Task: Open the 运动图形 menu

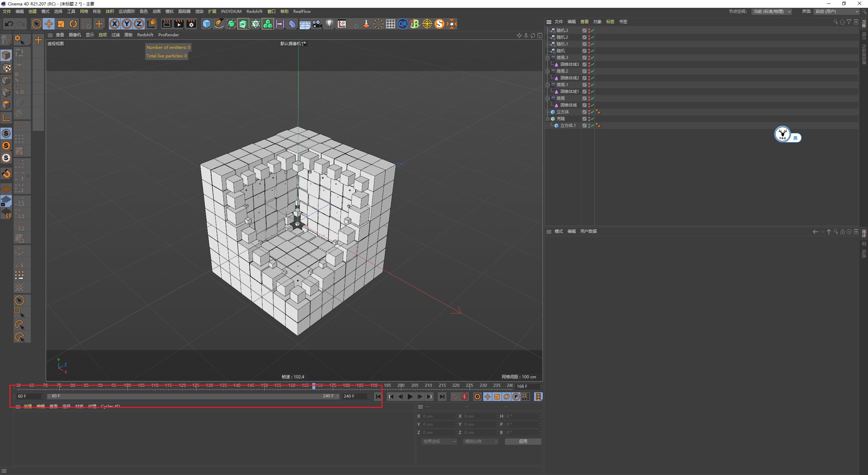Action: [x=127, y=12]
